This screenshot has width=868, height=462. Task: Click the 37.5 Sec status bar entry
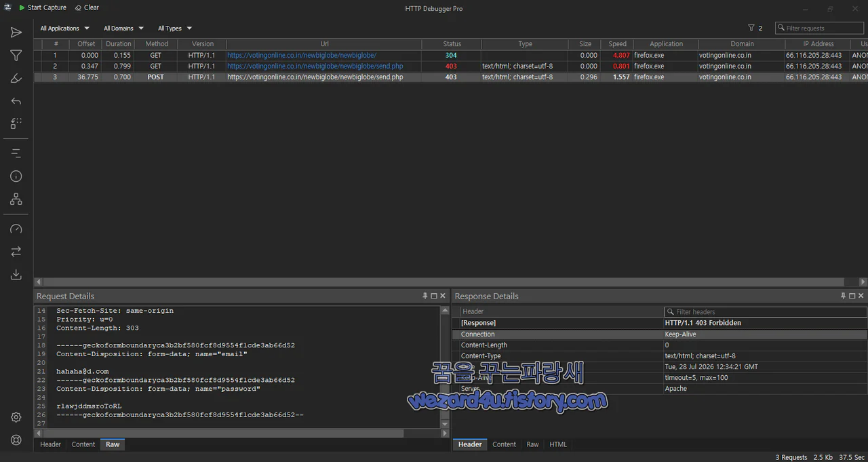[851, 457]
